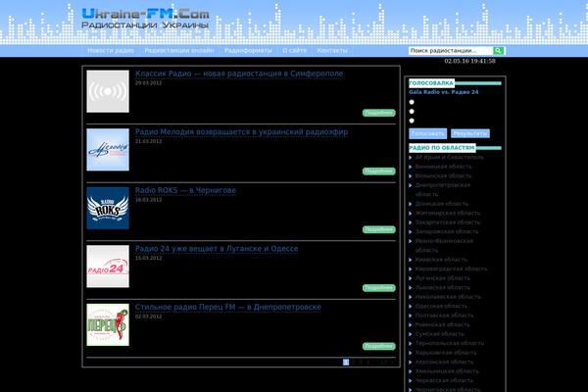588x392 pixels.
Task: Click the Голосовать vote button
Action: tap(428, 133)
